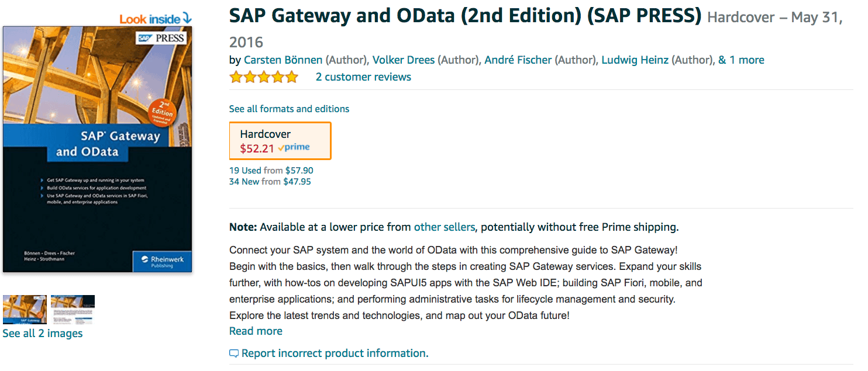Image resolution: width=868 pixels, height=371 pixels.
Task: Expand author list via & 1 more
Action: click(741, 60)
